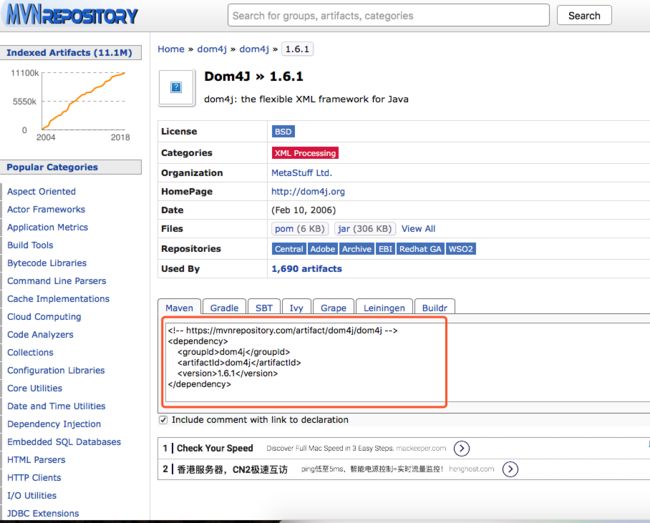The height and width of the screenshot is (523, 650).
Task: Visit http://dom4j.org homepage link
Action: coord(308,191)
